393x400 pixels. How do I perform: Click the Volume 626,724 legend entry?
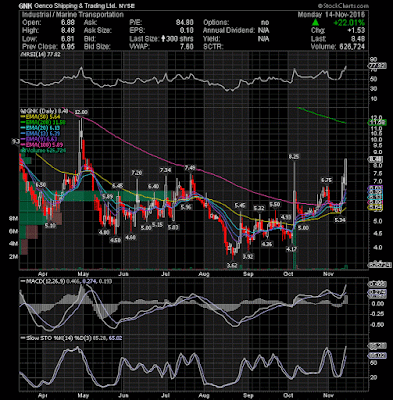coord(44,151)
